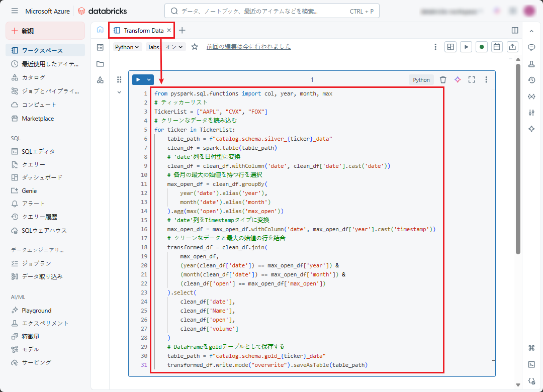Open version history in right sidebar
Viewport: 543px width, 392px height.
pos(531,80)
